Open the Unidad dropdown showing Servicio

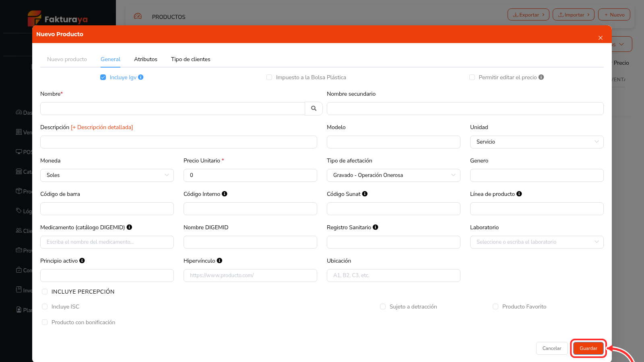pyautogui.click(x=537, y=142)
